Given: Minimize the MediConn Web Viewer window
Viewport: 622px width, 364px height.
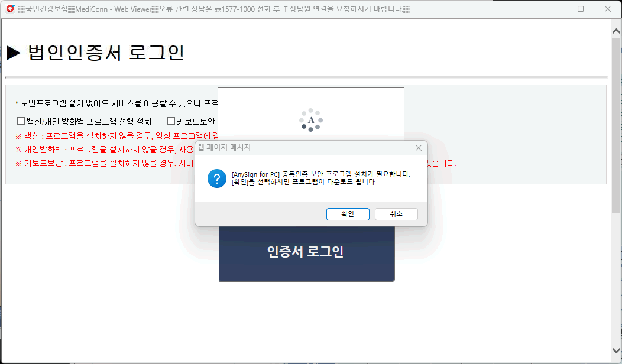Looking at the screenshot, I should click(x=553, y=9).
